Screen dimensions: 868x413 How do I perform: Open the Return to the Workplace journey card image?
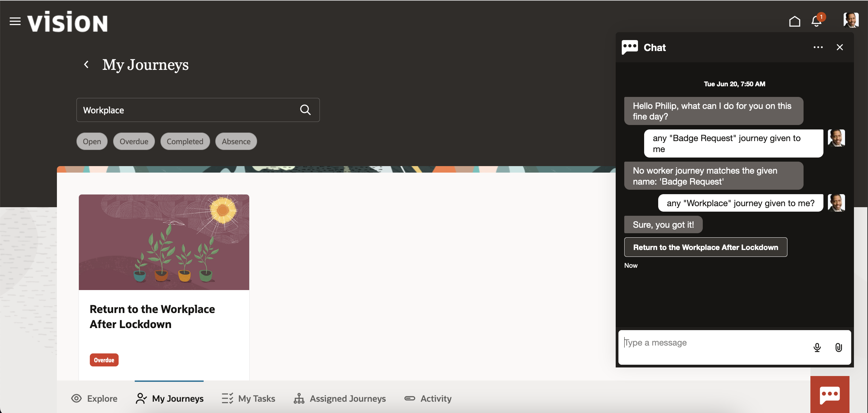pos(164,242)
